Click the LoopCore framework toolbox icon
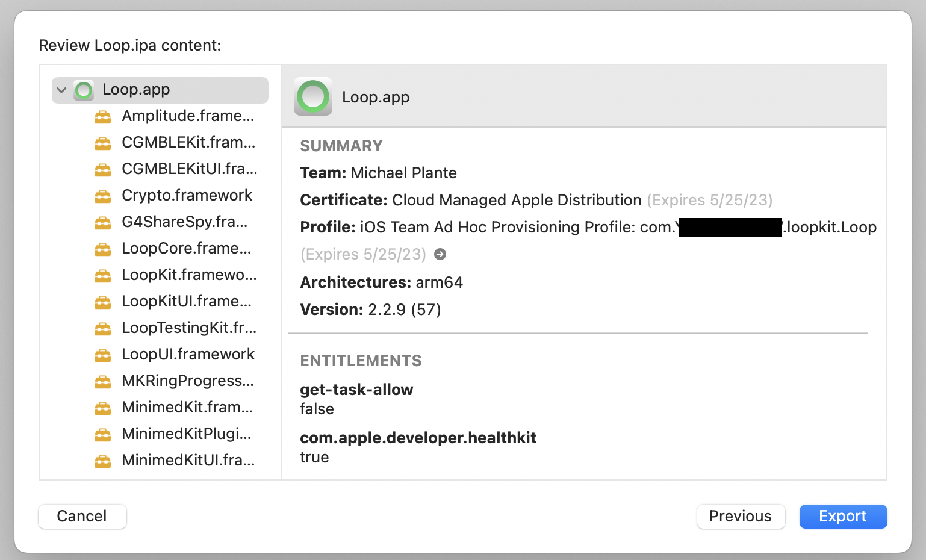Viewport: 926px width, 560px height. click(103, 249)
